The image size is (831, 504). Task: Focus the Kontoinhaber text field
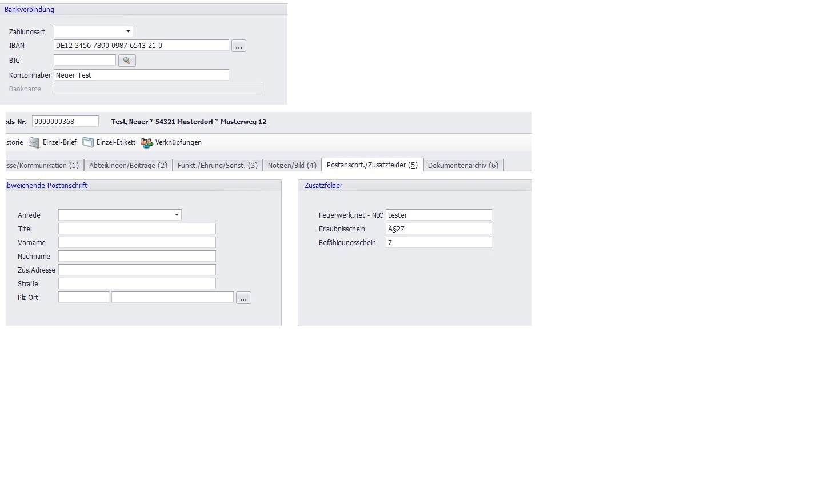coord(141,75)
